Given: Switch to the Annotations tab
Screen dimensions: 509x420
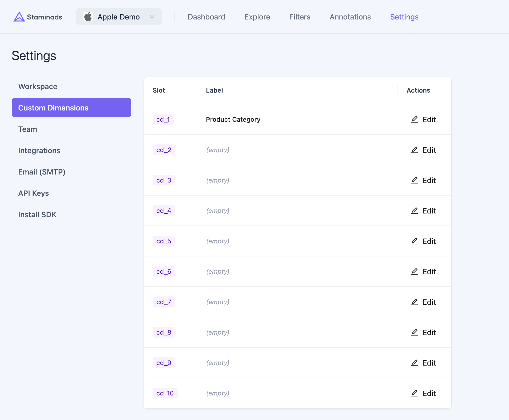Looking at the screenshot, I should 350,17.
